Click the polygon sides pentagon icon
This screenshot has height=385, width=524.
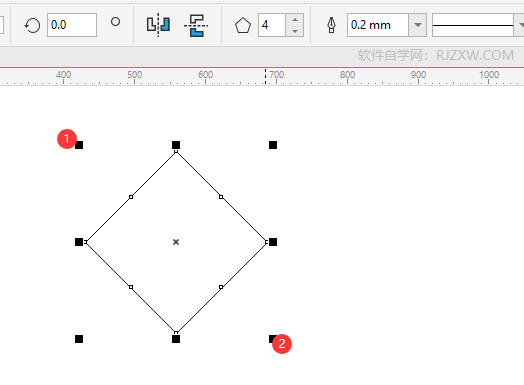243,25
